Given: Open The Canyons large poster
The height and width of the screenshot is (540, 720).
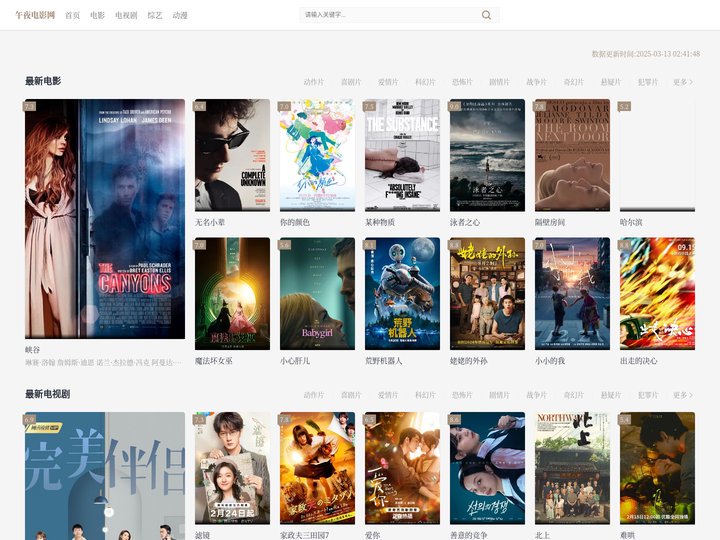Looking at the screenshot, I should click(105, 219).
